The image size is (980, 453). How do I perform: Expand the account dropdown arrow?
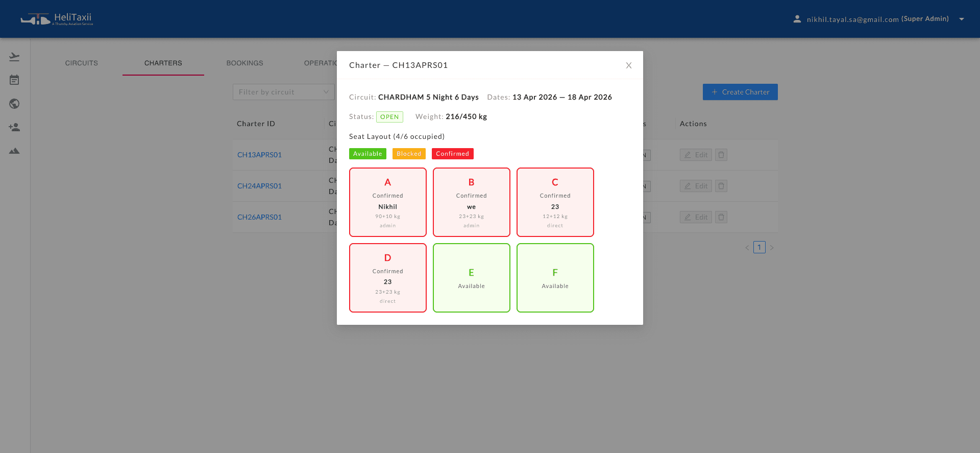pyautogui.click(x=962, y=19)
